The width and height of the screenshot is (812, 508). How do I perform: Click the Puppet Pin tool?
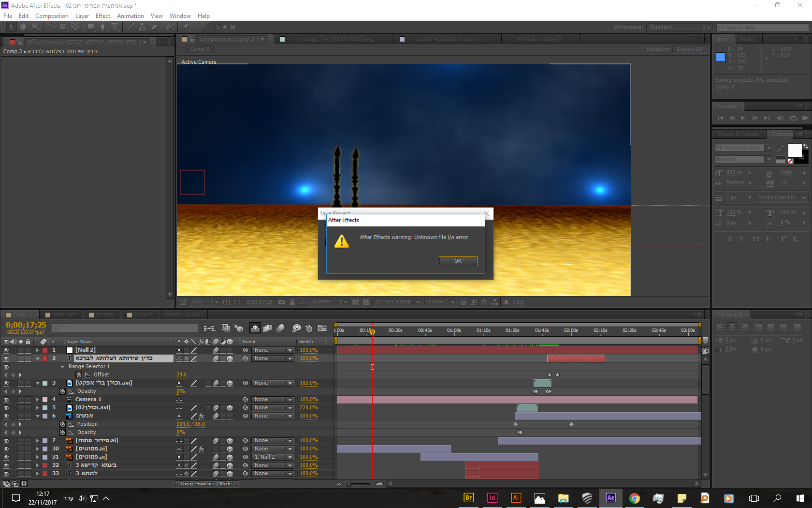[186, 27]
